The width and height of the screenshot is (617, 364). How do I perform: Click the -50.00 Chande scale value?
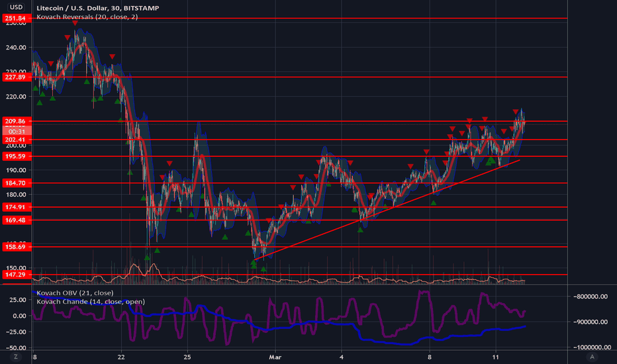click(x=17, y=348)
